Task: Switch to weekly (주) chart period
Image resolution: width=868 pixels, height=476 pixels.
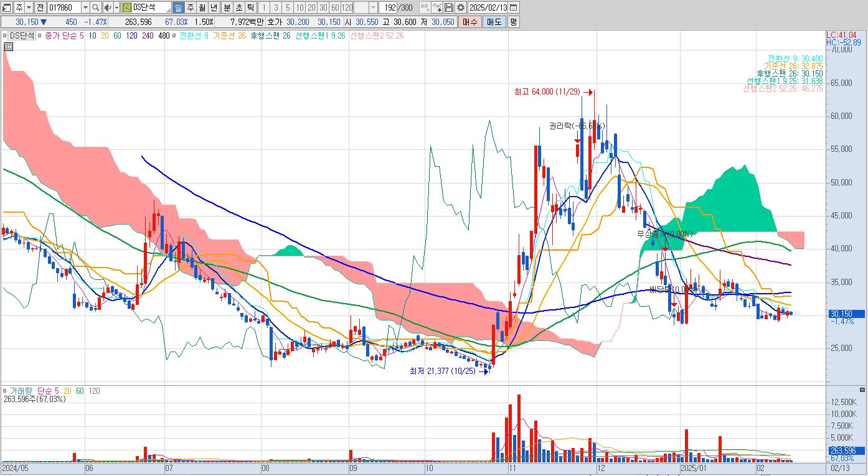Action: 191,7
